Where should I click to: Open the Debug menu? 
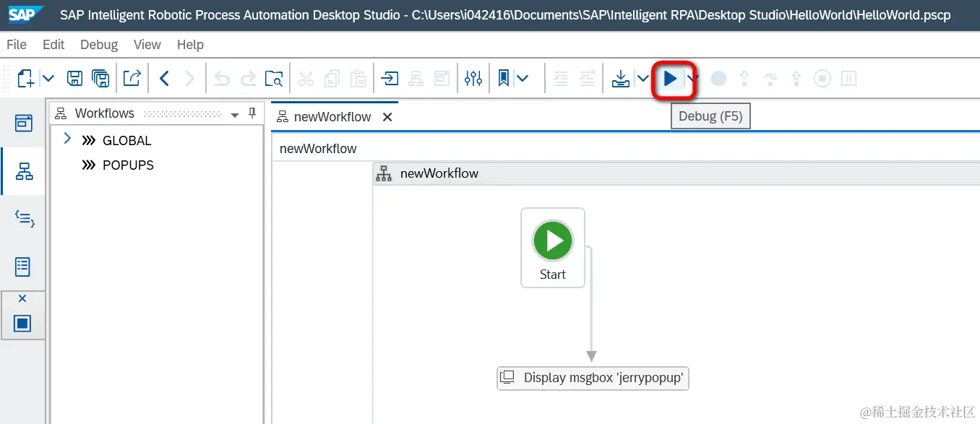(x=99, y=45)
